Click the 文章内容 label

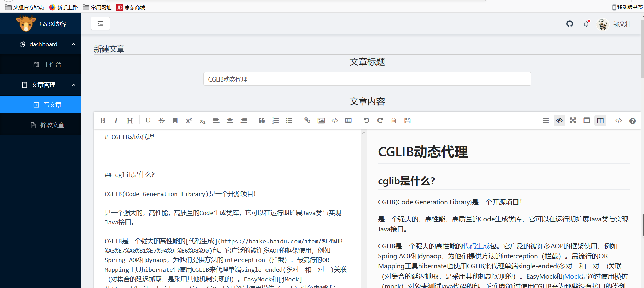(367, 101)
